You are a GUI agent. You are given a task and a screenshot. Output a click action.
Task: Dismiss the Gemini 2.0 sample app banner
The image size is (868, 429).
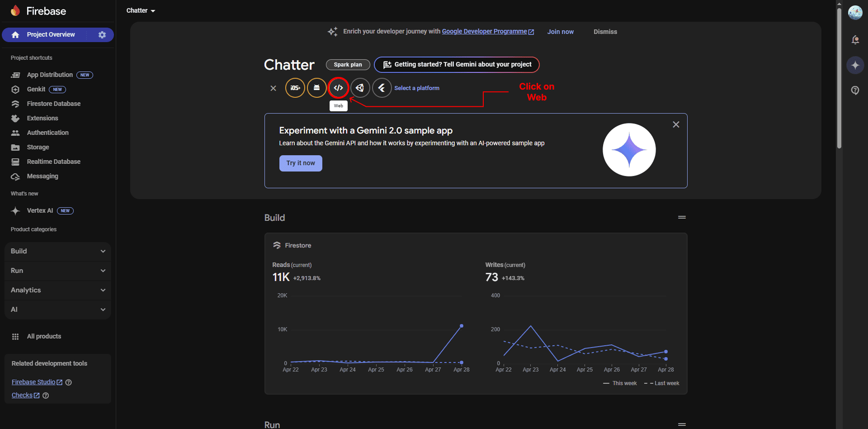tap(676, 124)
